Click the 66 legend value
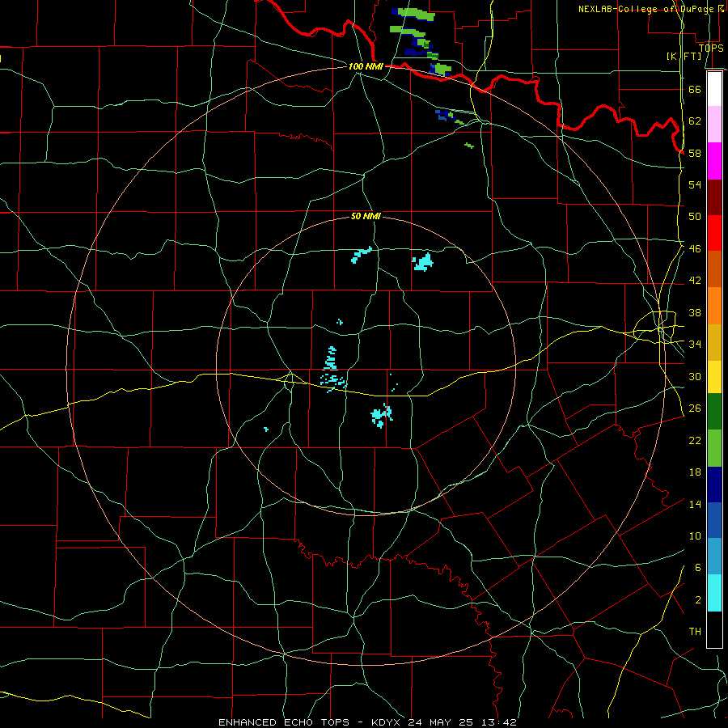The image size is (728, 728). [695, 89]
